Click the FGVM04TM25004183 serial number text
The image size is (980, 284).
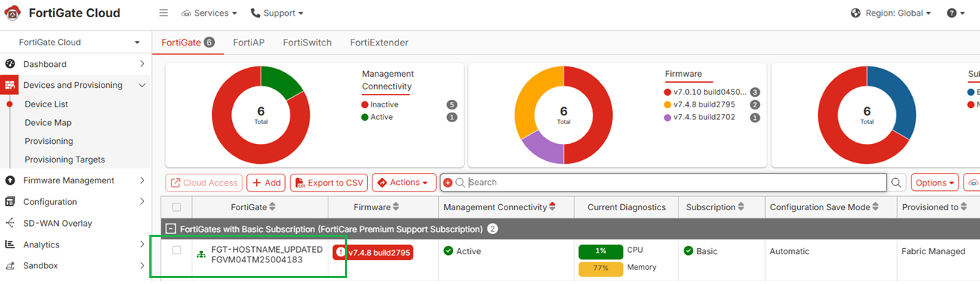[257, 260]
